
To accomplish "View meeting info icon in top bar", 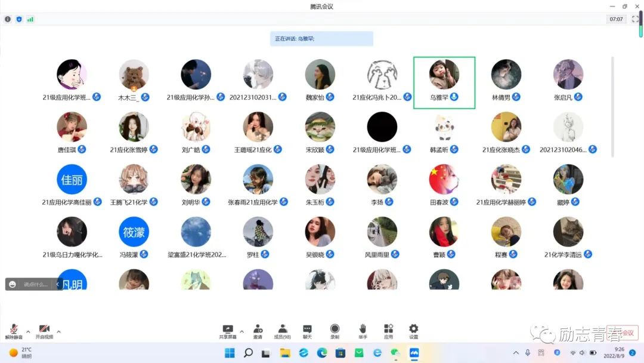I will tap(8, 19).
